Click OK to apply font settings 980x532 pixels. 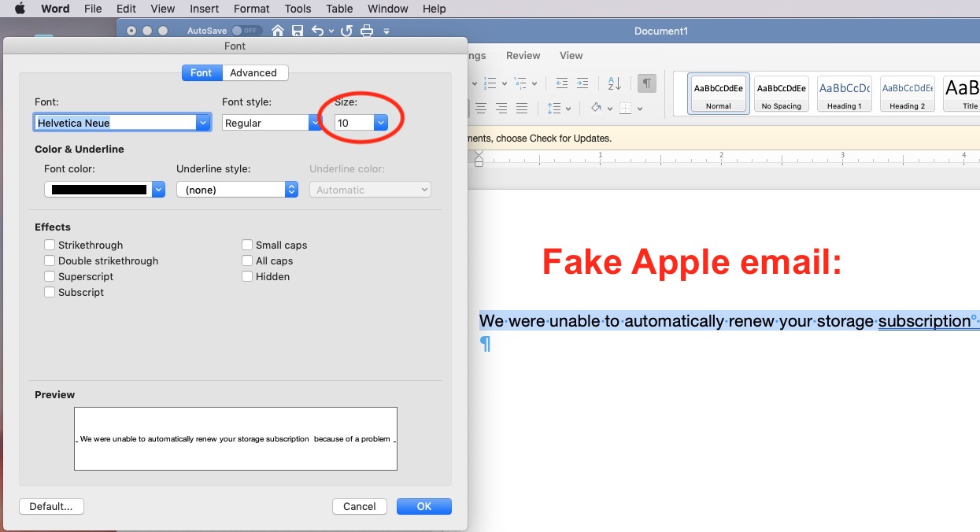coord(424,506)
